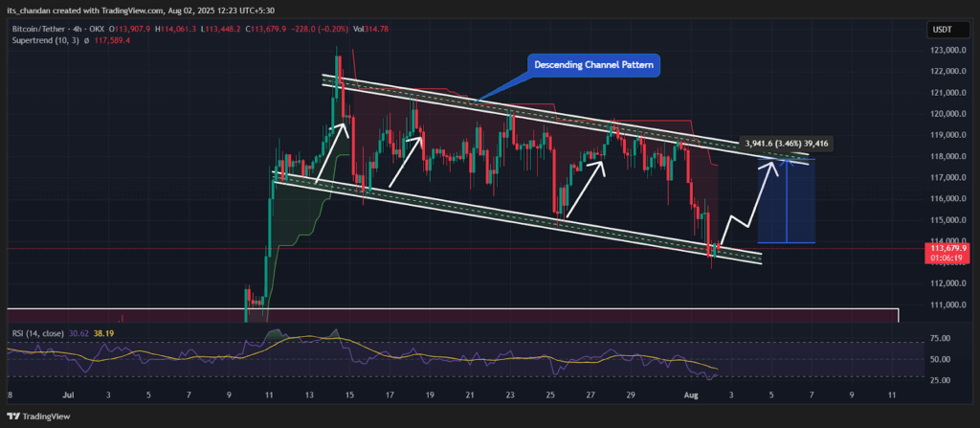Click the 118,000.0 price axis label
This screenshot has width=980, height=428.
pos(948,156)
